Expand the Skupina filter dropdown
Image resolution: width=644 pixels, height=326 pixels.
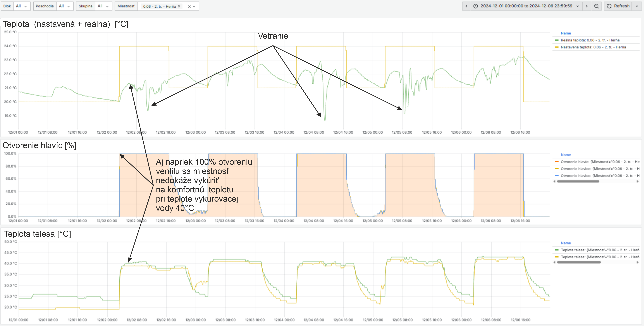click(104, 6)
